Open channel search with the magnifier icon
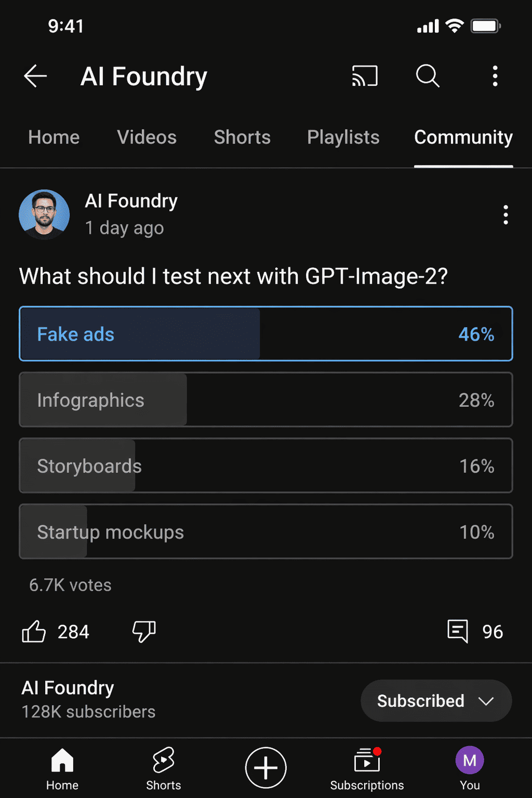Viewport: 532px width, 798px height. [427, 76]
